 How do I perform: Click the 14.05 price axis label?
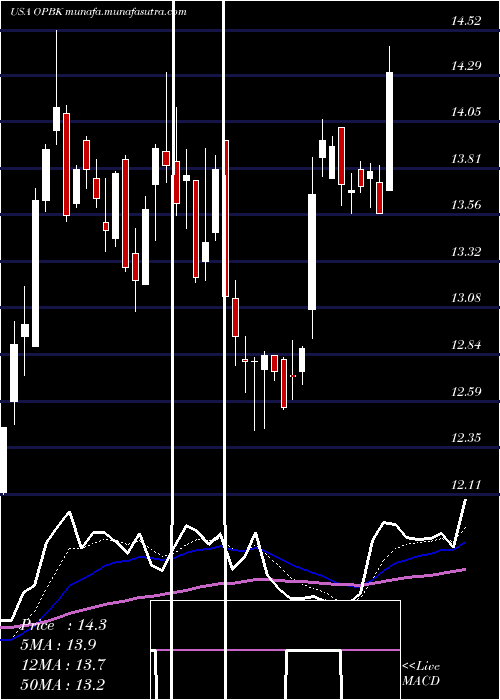(466, 112)
